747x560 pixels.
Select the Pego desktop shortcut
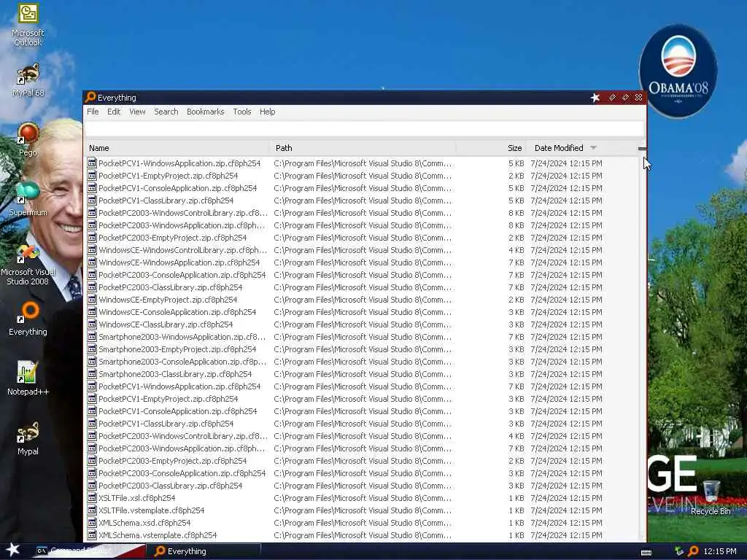[28, 139]
